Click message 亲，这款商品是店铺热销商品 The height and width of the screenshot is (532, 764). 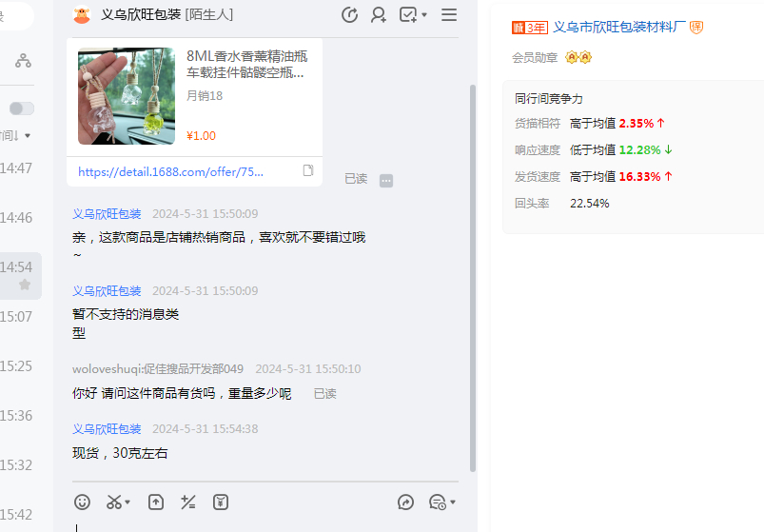pyautogui.click(x=219, y=243)
